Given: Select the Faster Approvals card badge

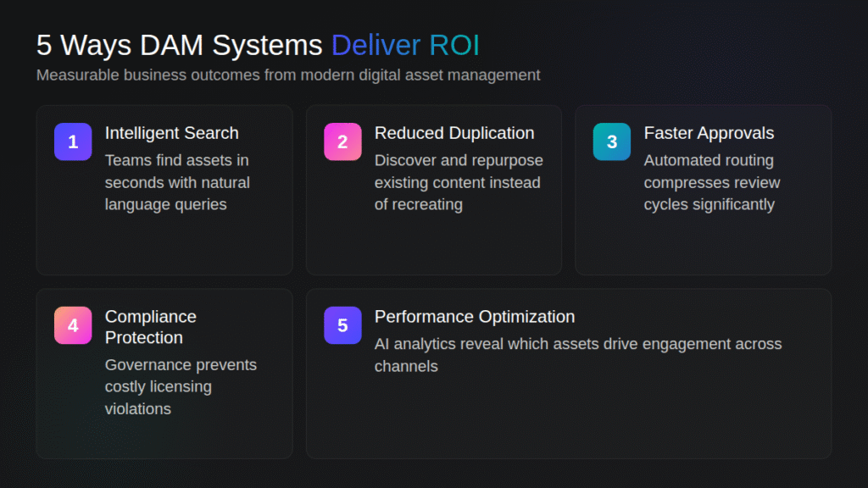Looking at the screenshot, I should [x=612, y=141].
